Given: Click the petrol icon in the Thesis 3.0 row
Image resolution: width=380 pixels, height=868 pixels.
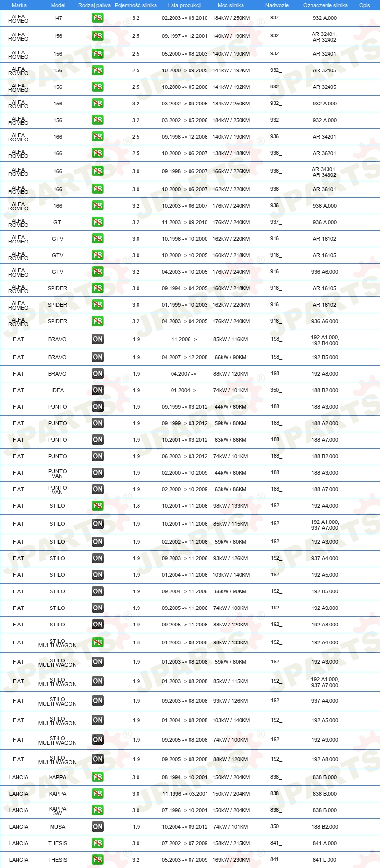Looking at the screenshot, I should point(98,843).
